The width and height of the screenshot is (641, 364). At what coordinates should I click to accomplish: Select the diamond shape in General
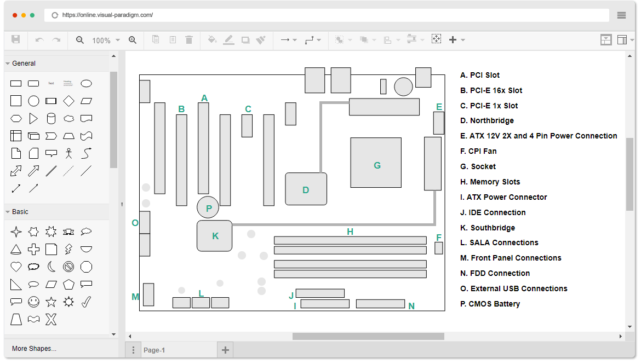pyautogui.click(x=68, y=101)
